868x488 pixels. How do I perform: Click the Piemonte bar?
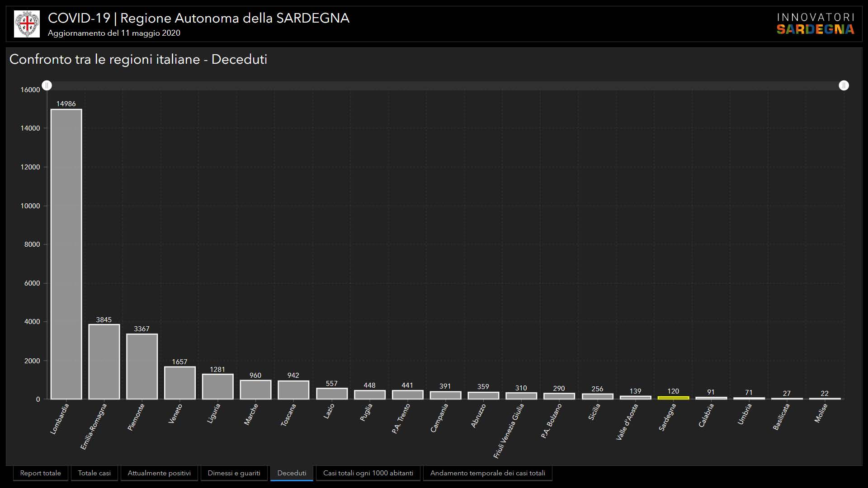(142, 366)
